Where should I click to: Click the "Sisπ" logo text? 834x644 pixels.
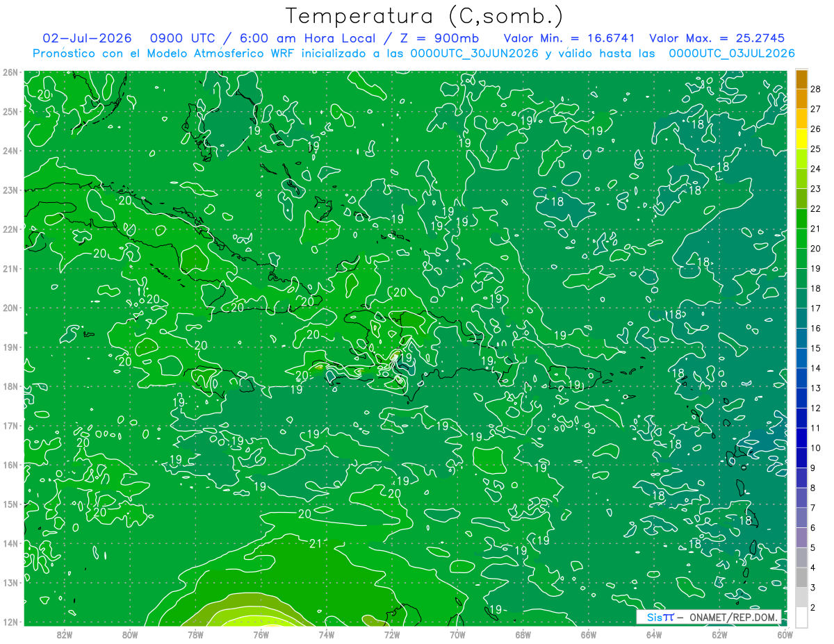[x=660, y=617]
